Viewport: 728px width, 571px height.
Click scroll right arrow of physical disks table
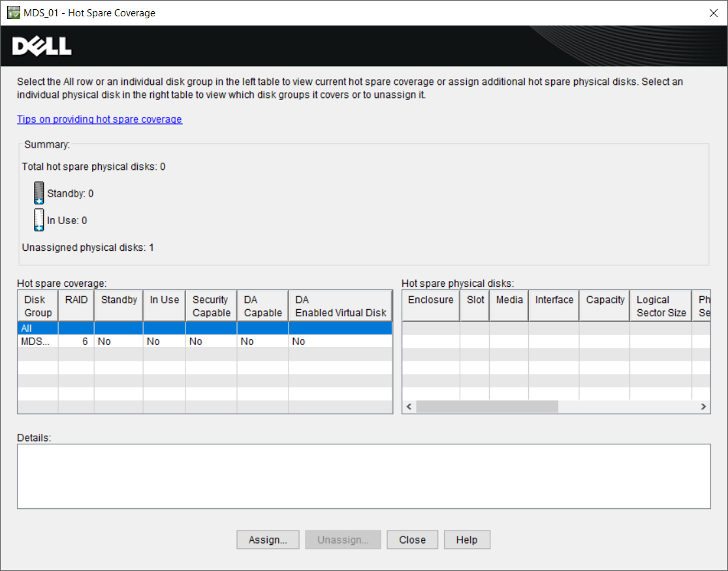click(703, 406)
